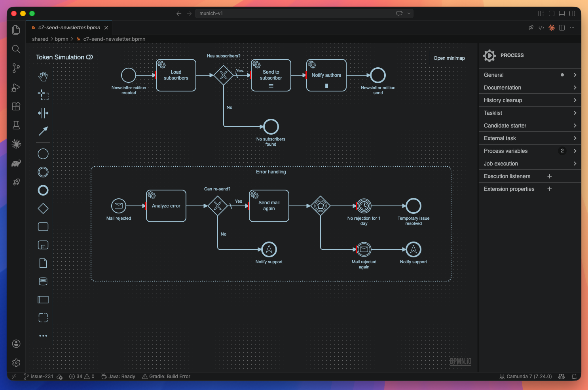This screenshot has height=390, width=588.
Task: Activate the hand tool in the palette
Action: [x=43, y=76]
